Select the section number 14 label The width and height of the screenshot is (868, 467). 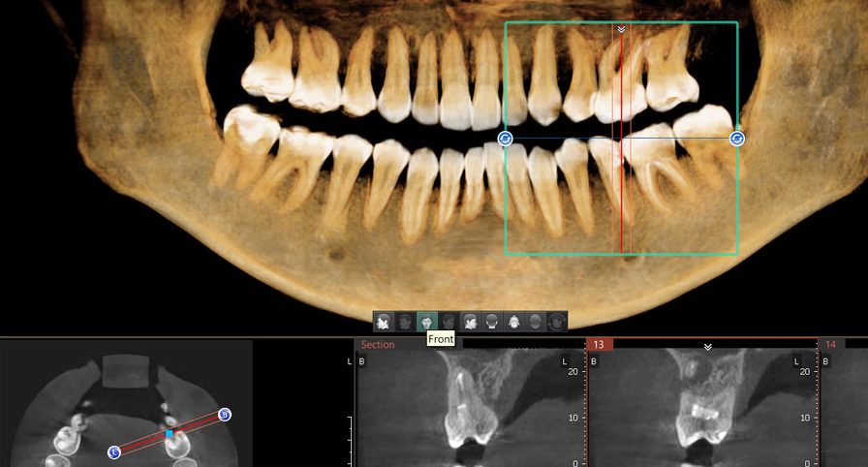(830, 344)
